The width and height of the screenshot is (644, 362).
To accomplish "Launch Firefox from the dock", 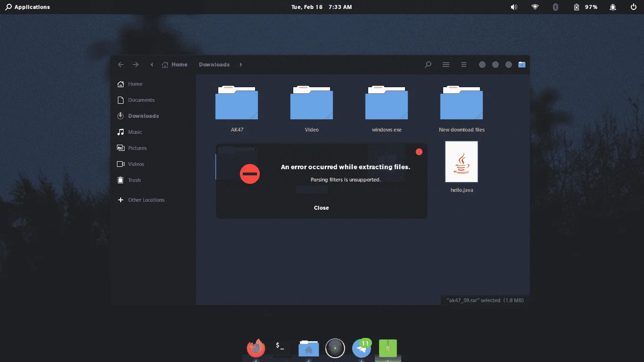I will [x=256, y=349].
